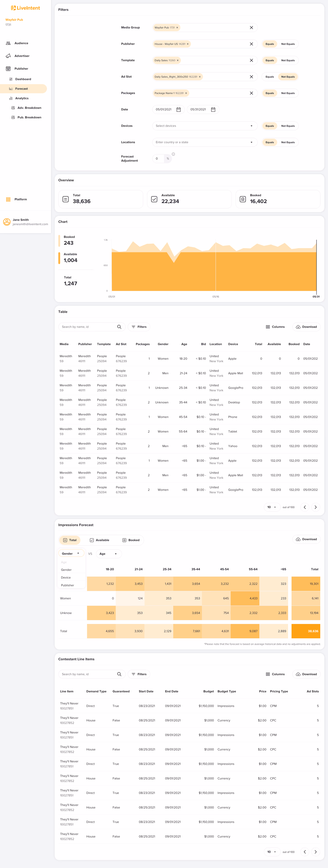Viewport: 328px width, 868px height.
Task: Open the start date calendar icon
Action: (x=179, y=109)
